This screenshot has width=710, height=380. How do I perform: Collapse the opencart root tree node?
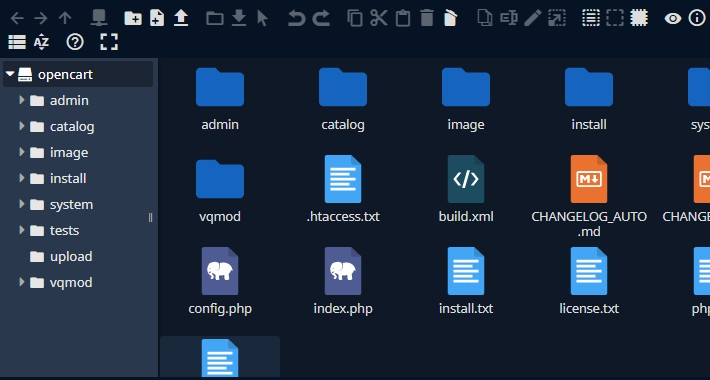[10, 74]
